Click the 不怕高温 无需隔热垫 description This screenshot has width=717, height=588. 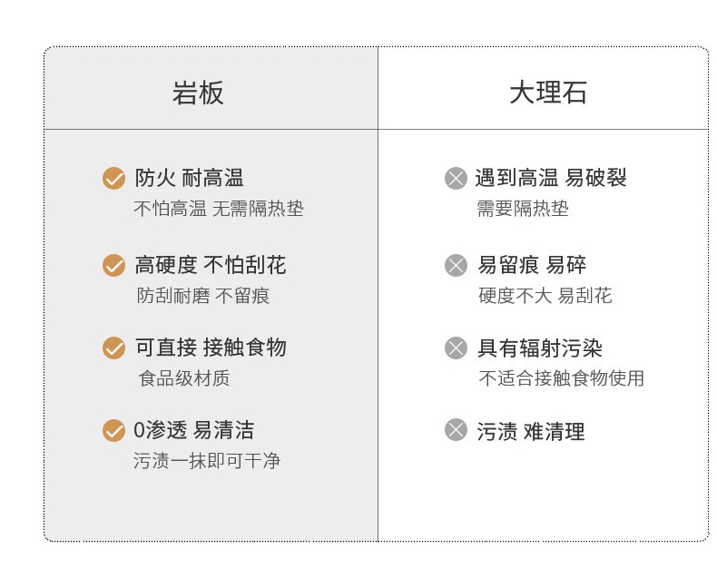pyautogui.click(x=219, y=209)
